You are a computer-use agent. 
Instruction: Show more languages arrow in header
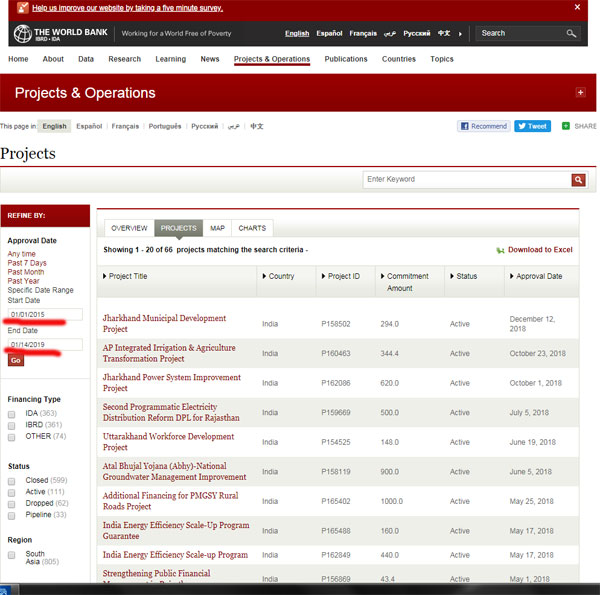click(460, 34)
